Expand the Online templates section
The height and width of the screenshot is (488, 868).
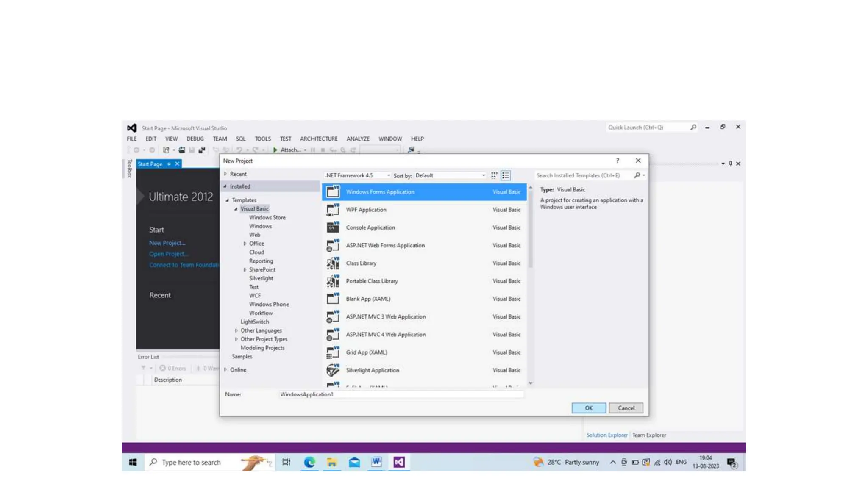click(225, 369)
